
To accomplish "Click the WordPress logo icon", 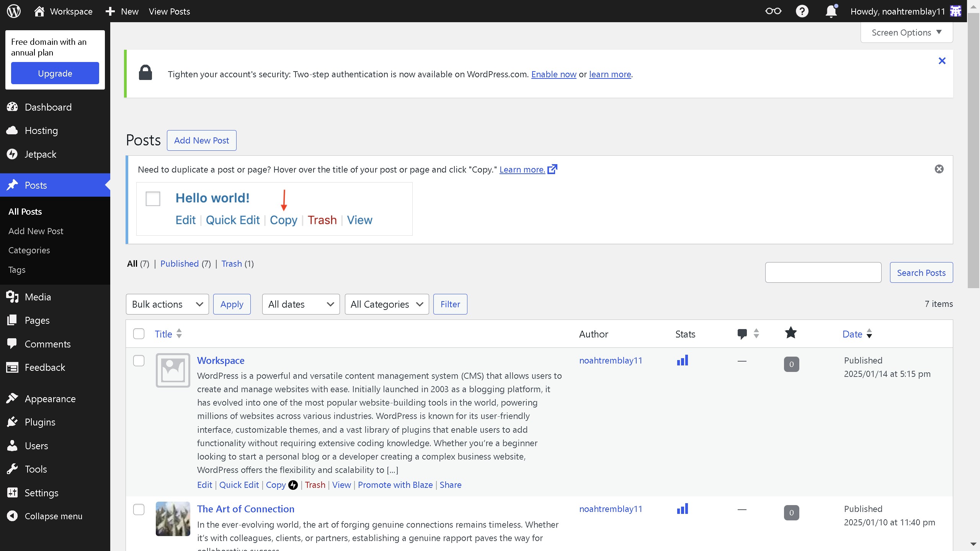I will coord(14,11).
